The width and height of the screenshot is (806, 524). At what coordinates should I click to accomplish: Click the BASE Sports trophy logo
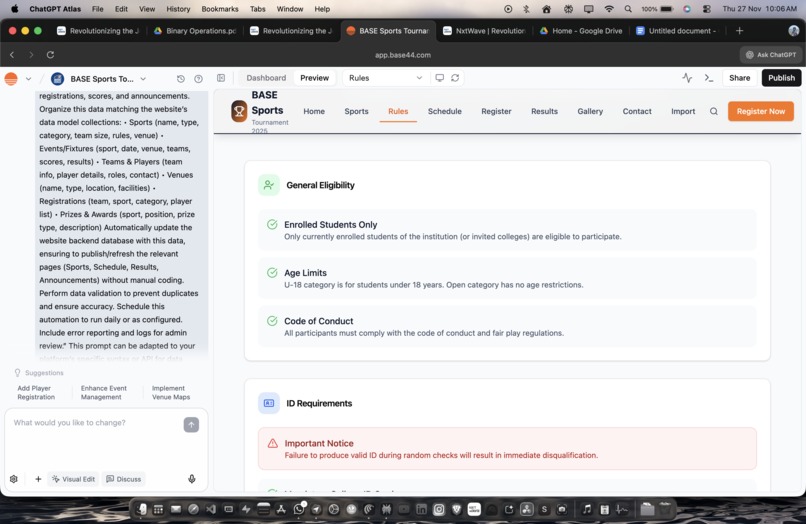(x=239, y=111)
